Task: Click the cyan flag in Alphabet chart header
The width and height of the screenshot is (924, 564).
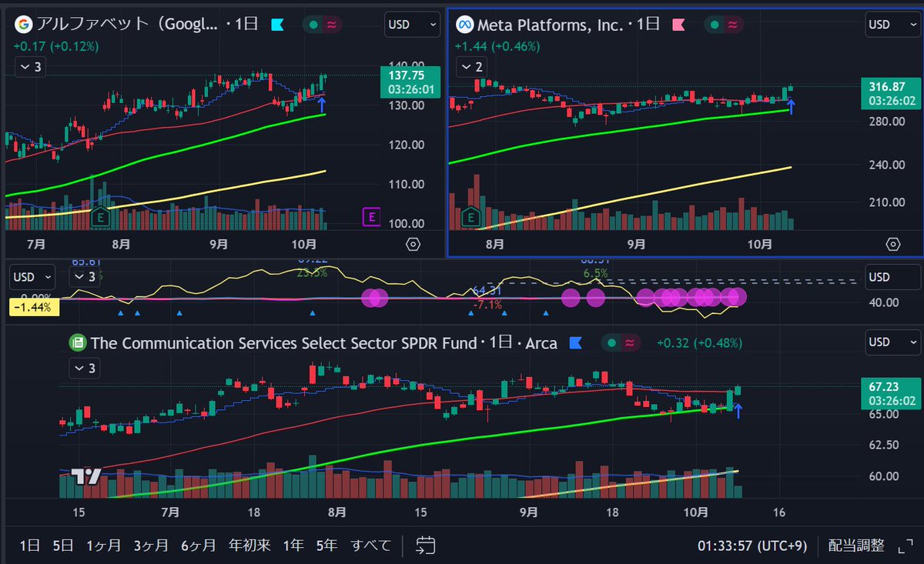Action: pos(277,25)
